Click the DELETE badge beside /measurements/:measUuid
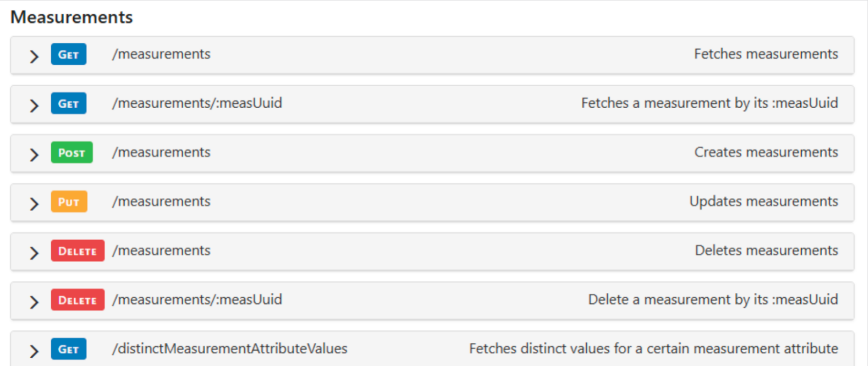 click(x=77, y=300)
